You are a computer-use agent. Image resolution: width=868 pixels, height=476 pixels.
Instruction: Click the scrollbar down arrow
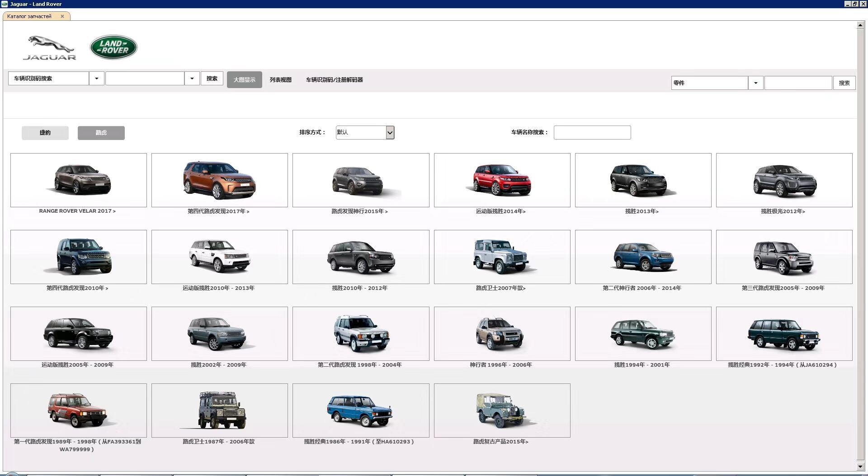[x=861, y=467]
